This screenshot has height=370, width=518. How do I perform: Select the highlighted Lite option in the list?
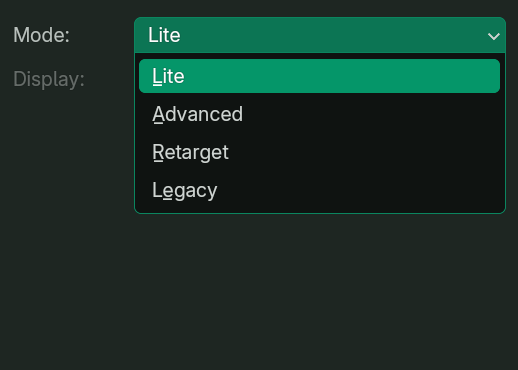(x=319, y=76)
